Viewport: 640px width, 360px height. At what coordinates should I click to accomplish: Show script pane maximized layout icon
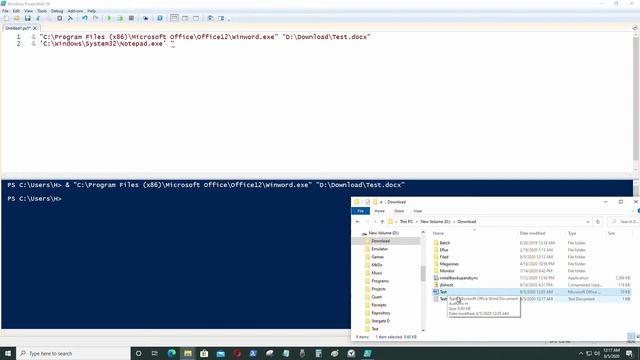coord(196,18)
